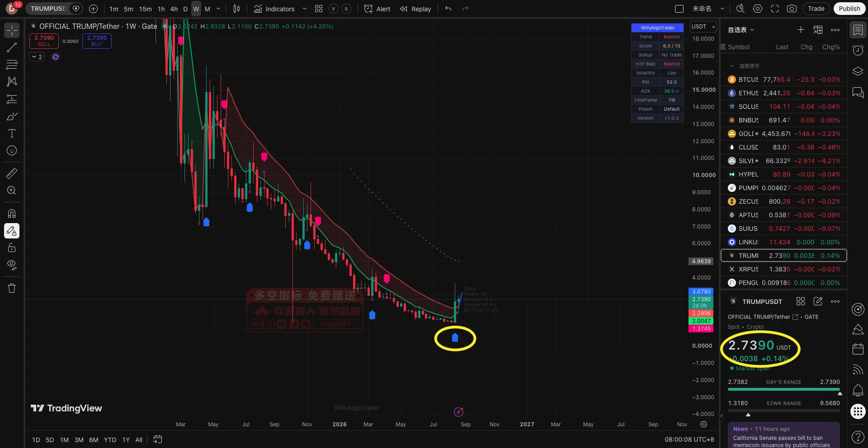Open indicator templates grid
The width and height of the screenshot is (868, 448).
point(319,9)
